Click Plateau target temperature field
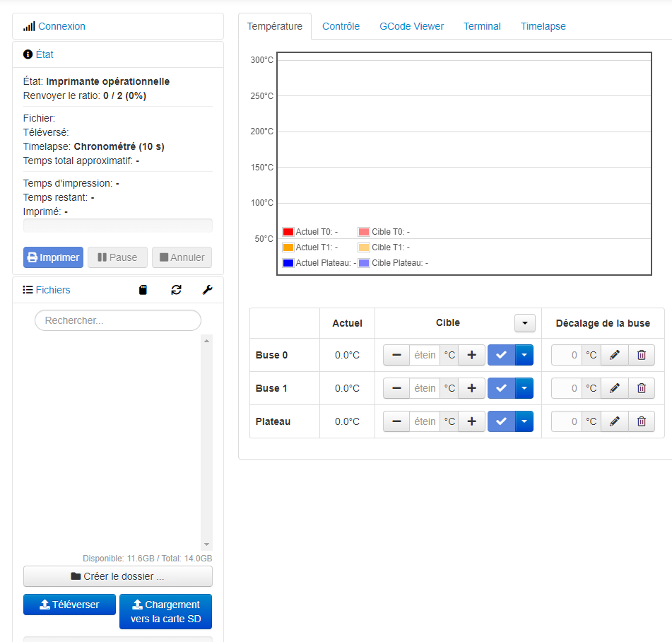The width and height of the screenshot is (672, 642). pyautogui.click(x=425, y=421)
